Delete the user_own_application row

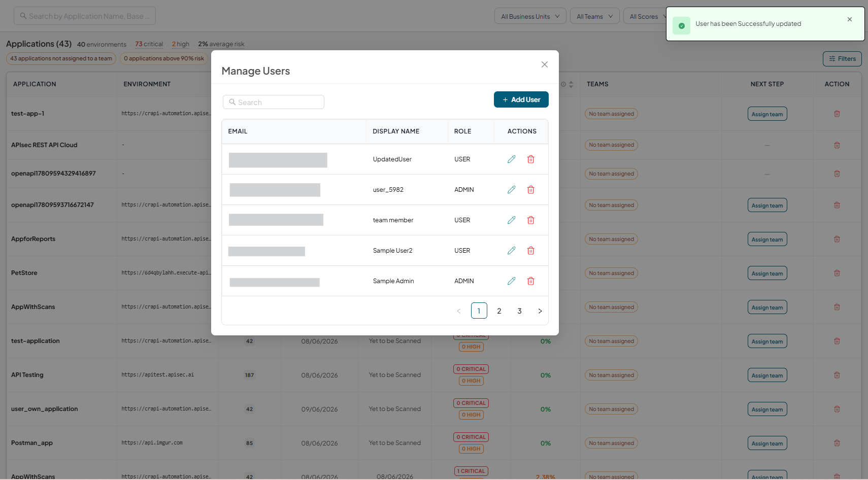point(837,409)
